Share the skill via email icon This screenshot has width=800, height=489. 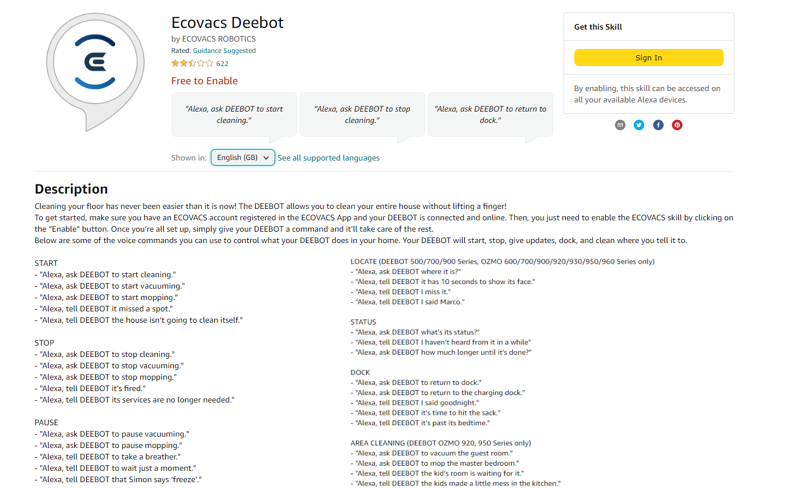pos(620,125)
